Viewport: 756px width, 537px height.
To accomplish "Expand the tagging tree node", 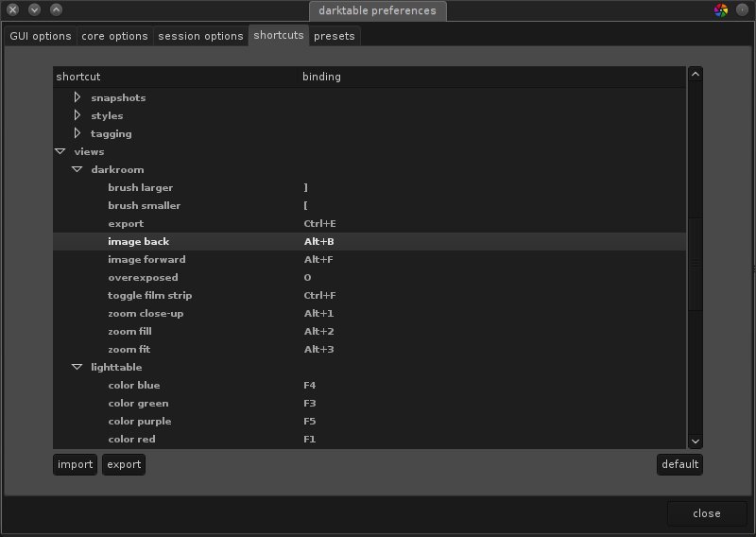I will [77, 133].
